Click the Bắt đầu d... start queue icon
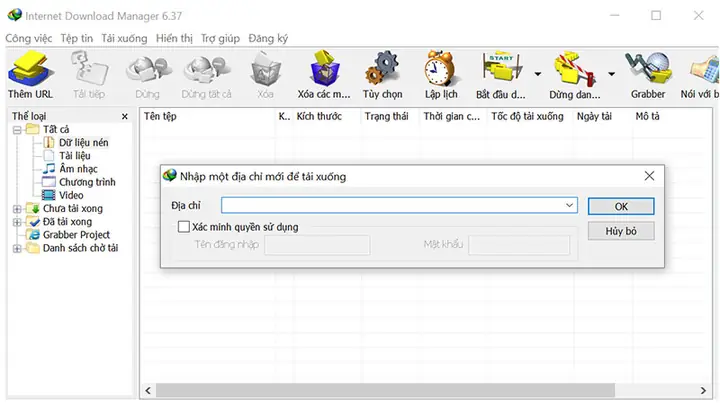Viewport: 720px width, 405px height. pos(501,69)
